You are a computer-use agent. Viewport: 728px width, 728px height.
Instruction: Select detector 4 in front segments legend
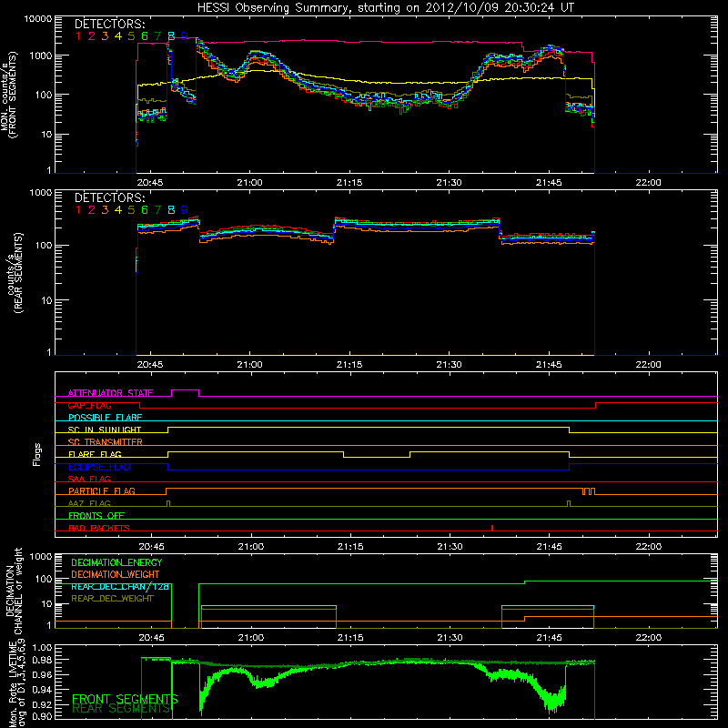click(118, 35)
